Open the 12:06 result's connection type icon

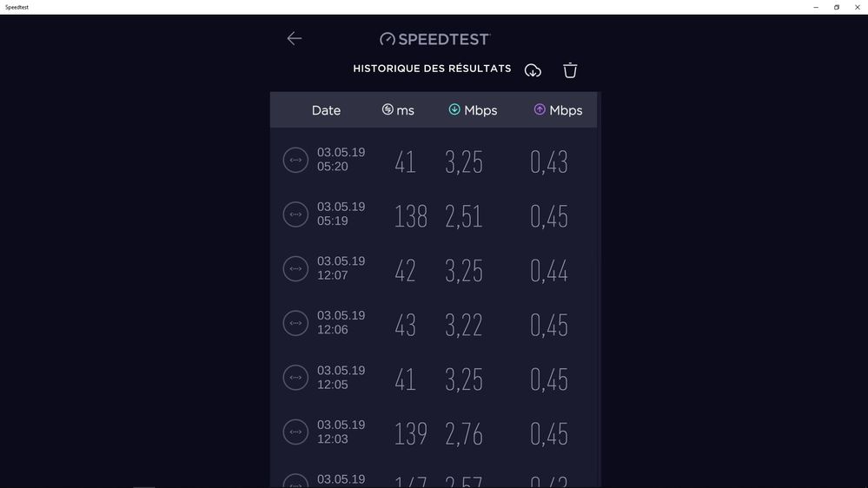point(295,323)
